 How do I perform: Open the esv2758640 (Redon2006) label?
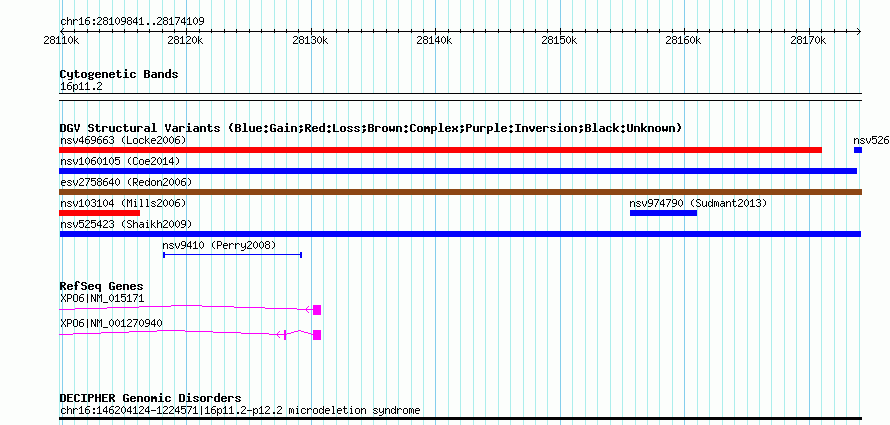[x=126, y=182]
